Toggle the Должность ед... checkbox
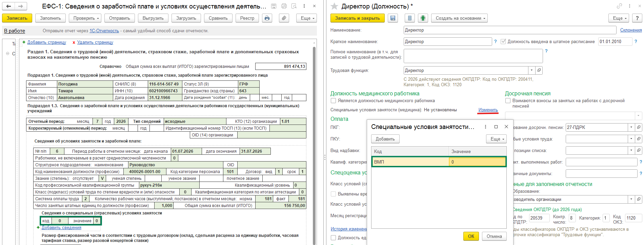This screenshot has width=644, height=245. [x=333, y=238]
